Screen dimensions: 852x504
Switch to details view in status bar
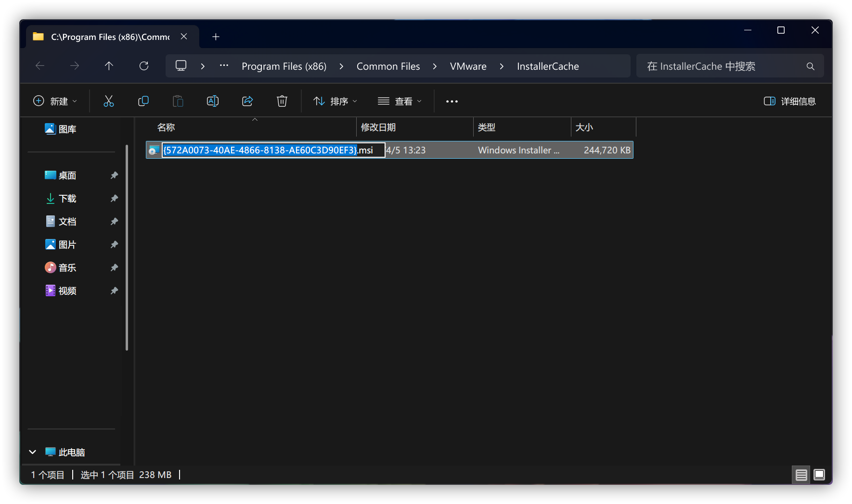[801, 475]
